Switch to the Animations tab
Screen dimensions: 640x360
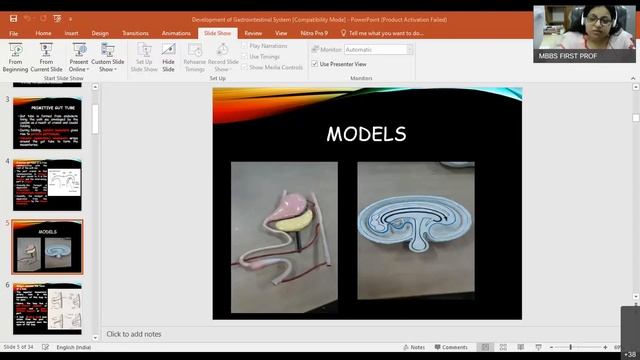point(176,33)
